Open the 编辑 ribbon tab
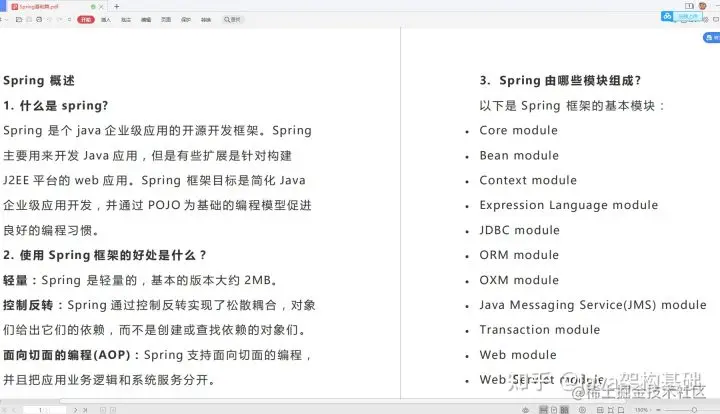This screenshot has height=414, width=720. (x=146, y=20)
